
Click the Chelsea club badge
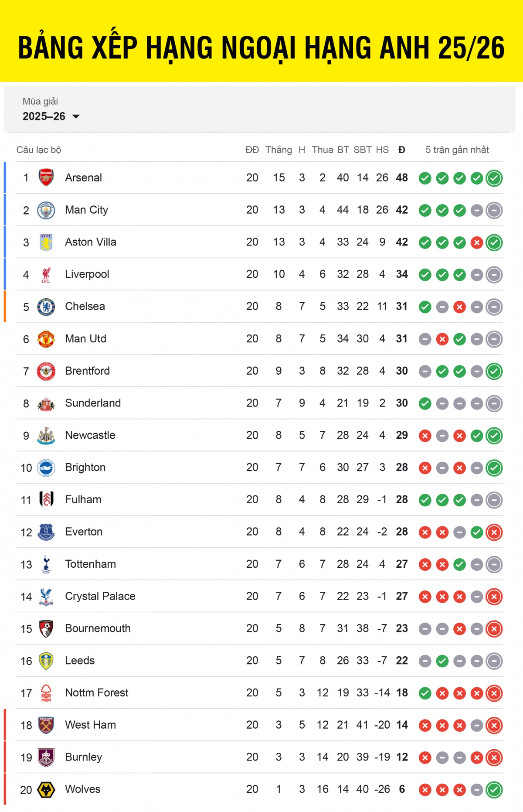46,307
